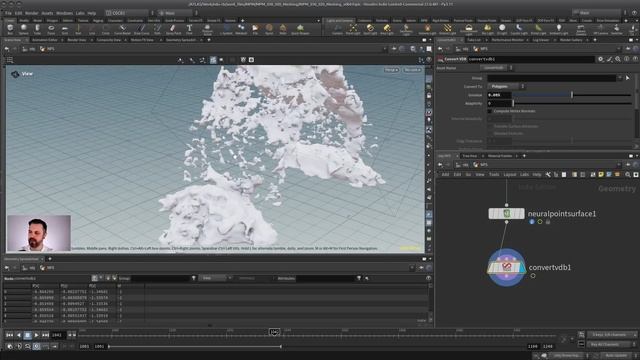Select the Camera shelf tool
The width and height of the screenshot is (640, 360).
tap(337, 29)
